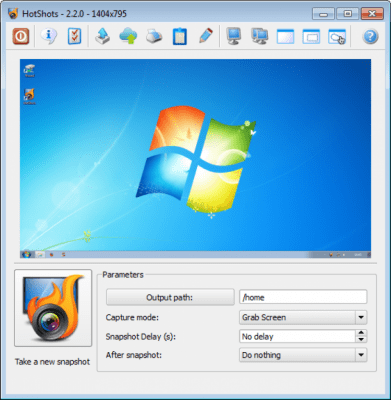This screenshot has height=400, width=391.
Task: Click the Output path button
Action: [x=170, y=297]
